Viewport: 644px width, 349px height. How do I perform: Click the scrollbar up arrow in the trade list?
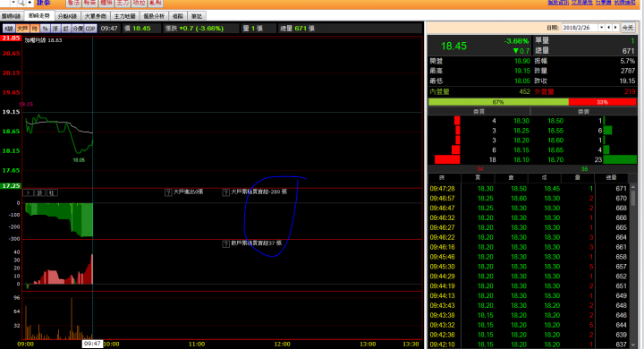pyautogui.click(x=633, y=186)
